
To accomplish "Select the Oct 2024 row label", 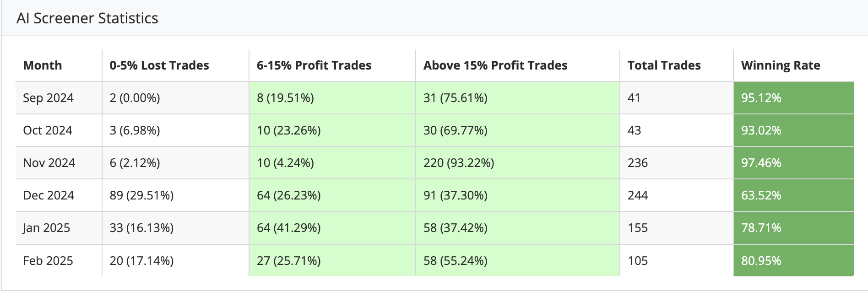I will (48, 130).
